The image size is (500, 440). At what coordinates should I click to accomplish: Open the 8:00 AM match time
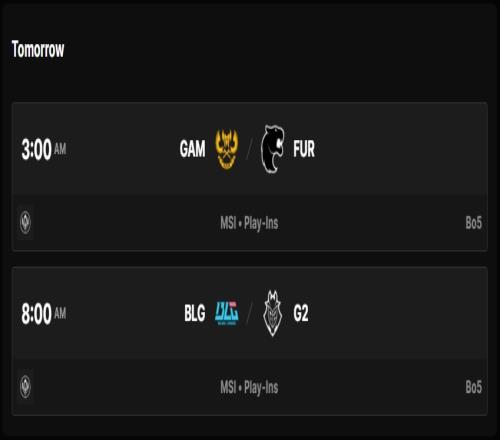(x=44, y=314)
